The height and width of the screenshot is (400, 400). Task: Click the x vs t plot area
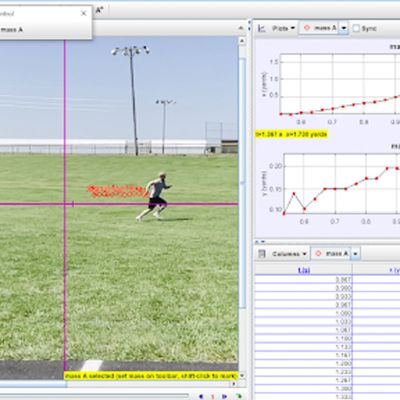[340, 84]
